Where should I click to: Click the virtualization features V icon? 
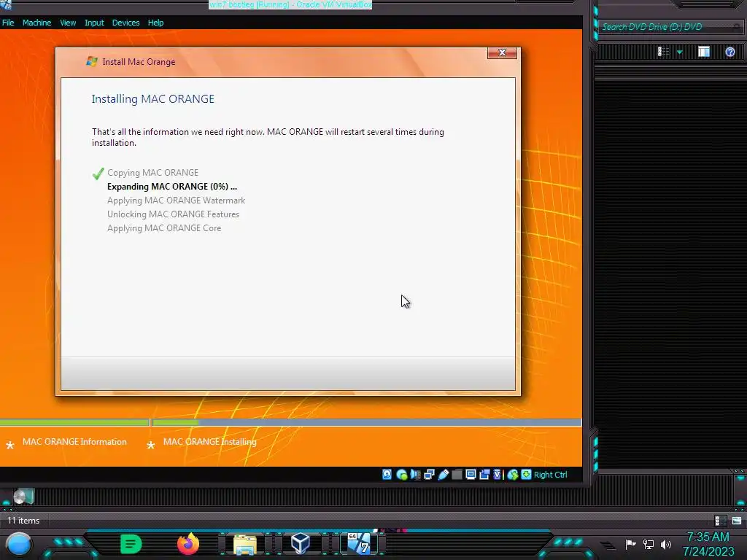[x=498, y=474]
